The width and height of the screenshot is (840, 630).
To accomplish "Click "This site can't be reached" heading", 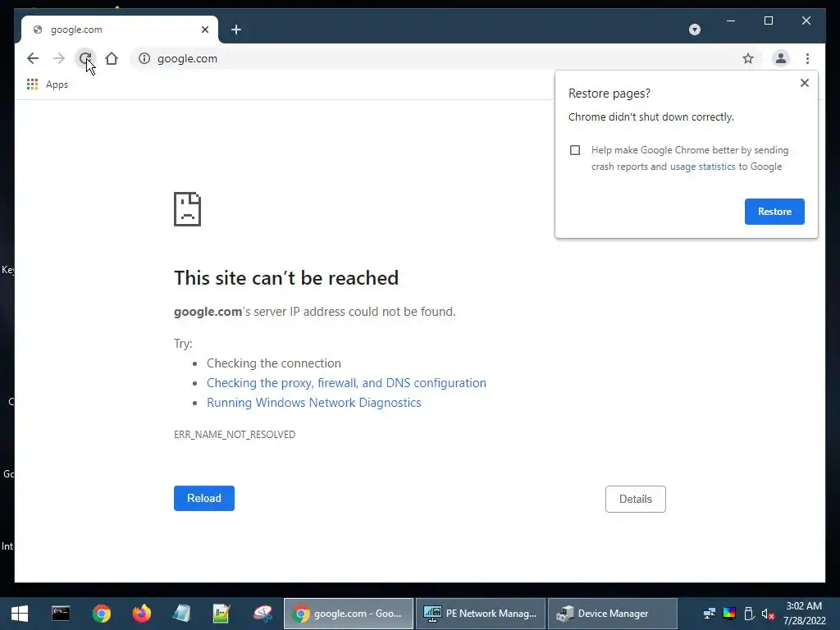I will (x=286, y=278).
